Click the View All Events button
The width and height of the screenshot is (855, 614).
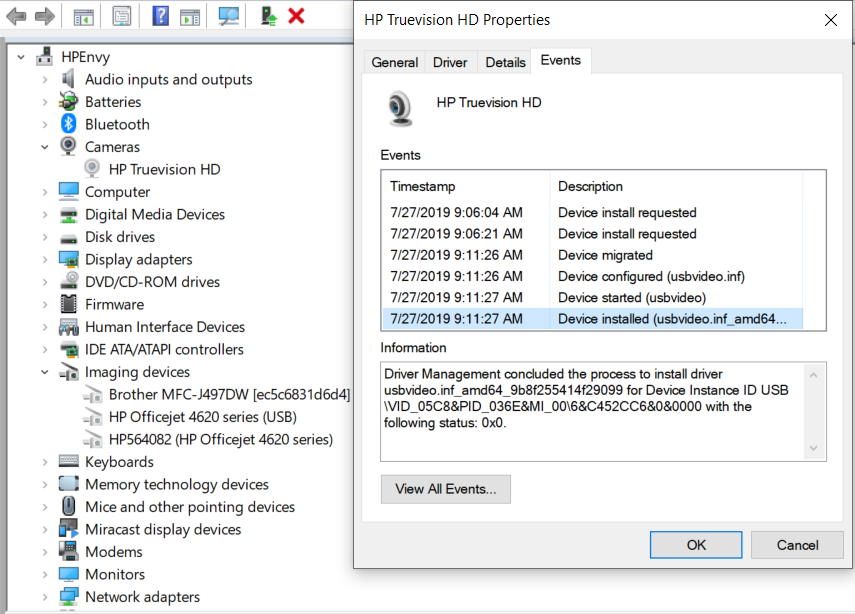(x=445, y=489)
